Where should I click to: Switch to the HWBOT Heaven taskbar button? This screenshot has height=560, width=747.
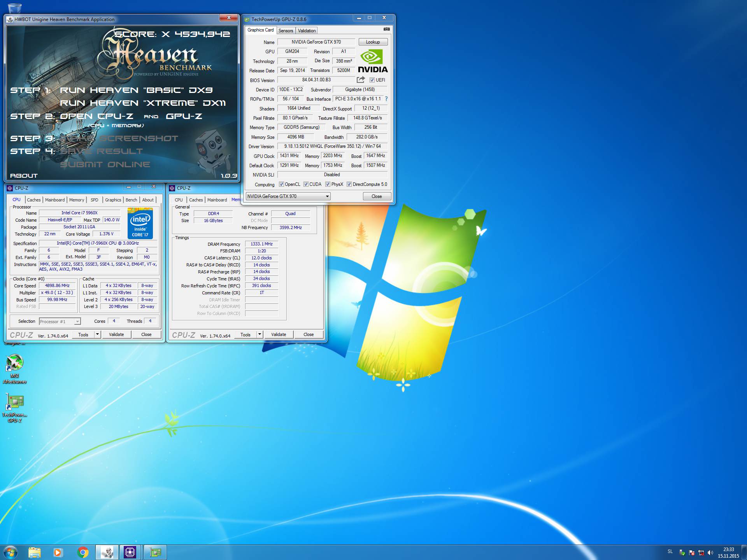[107, 552]
